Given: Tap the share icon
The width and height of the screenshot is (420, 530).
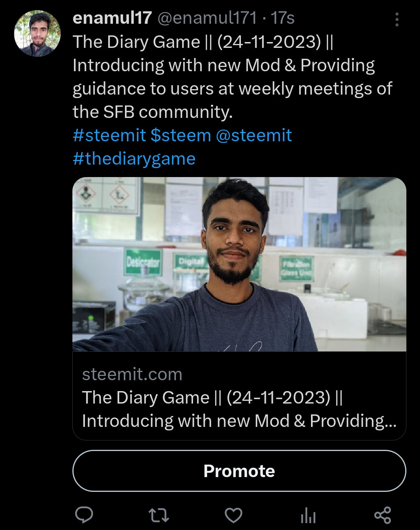Looking at the screenshot, I should coord(383,515).
